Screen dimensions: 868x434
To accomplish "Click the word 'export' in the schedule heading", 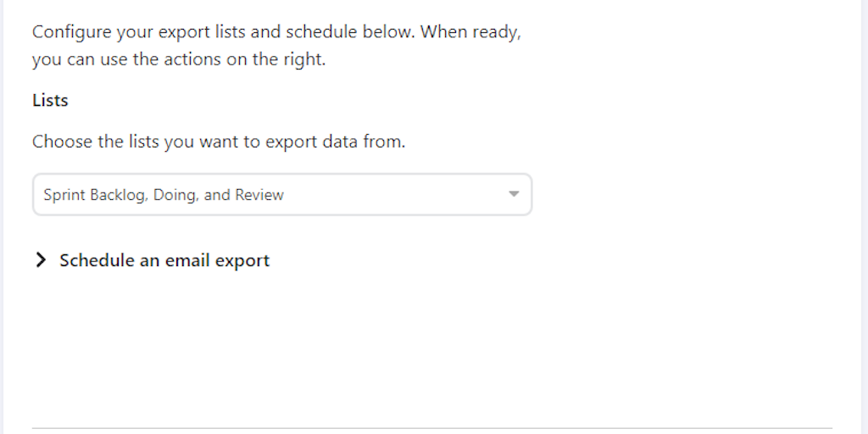I will (x=242, y=260).
